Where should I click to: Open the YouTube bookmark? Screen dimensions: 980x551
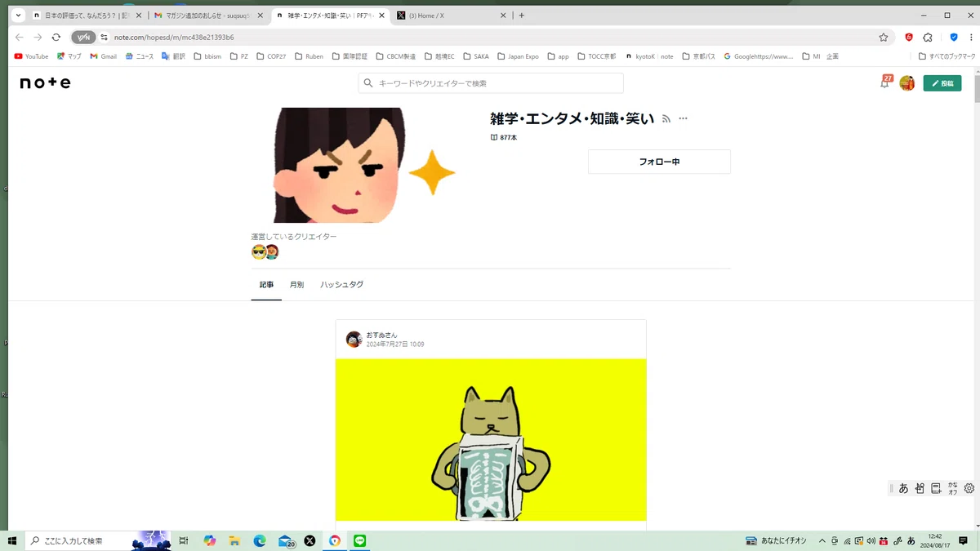pyautogui.click(x=32, y=56)
